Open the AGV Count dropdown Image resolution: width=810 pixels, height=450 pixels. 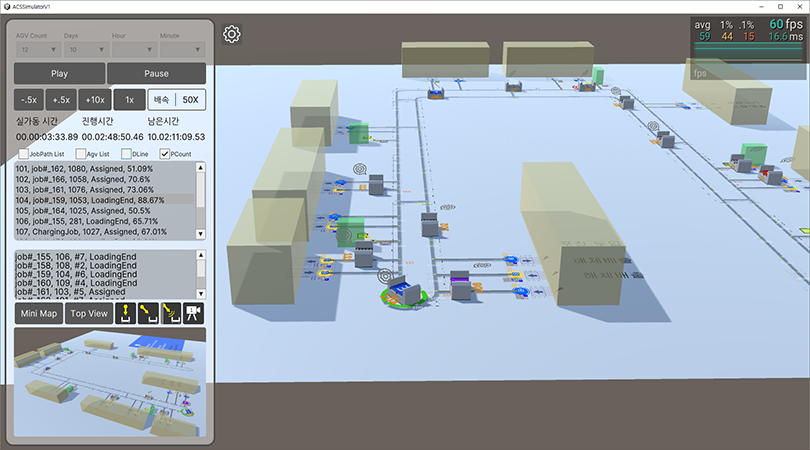36,48
